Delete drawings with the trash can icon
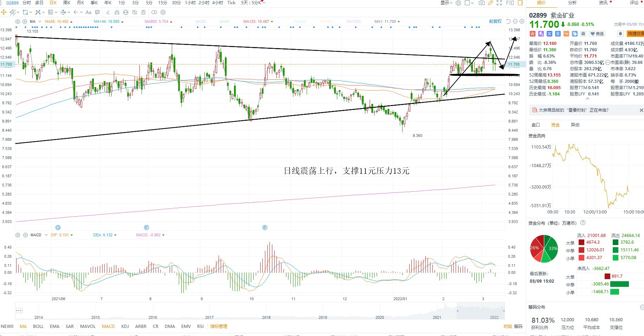 143,12
